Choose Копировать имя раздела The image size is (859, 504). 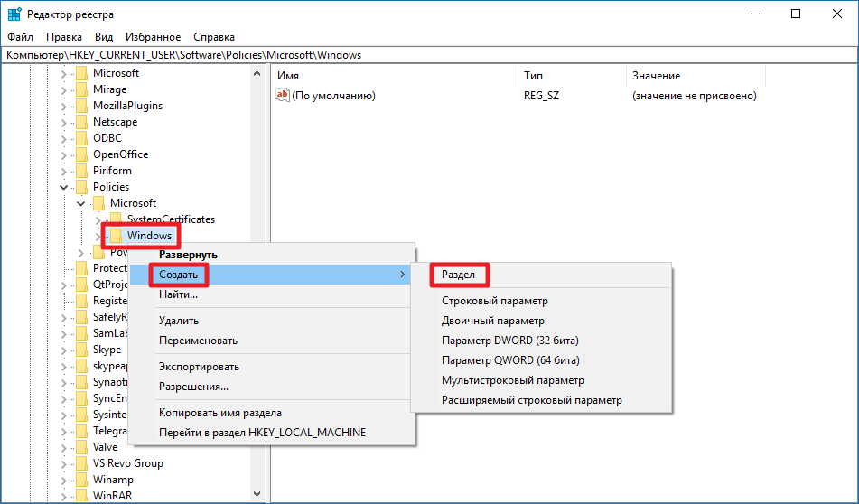tap(220, 413)
